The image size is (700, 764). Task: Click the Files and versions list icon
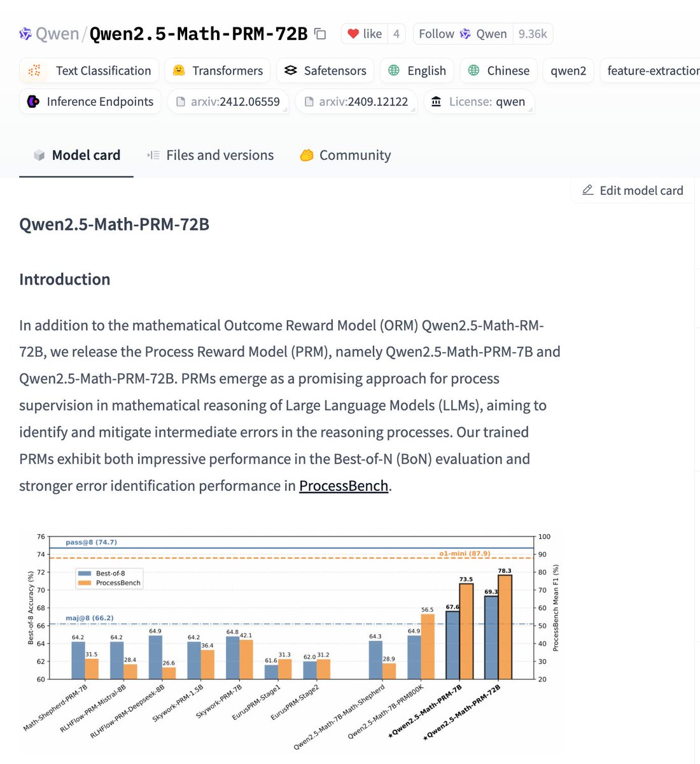pyautogui.click(x=153, y=155)
